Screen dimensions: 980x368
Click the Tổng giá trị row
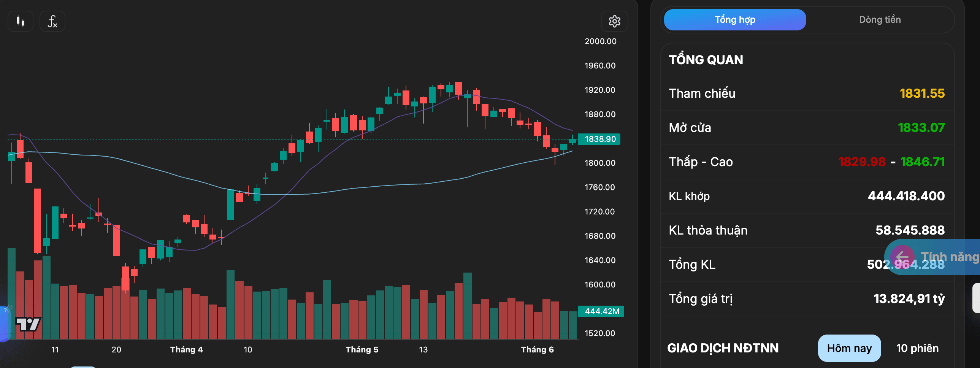pyautogui.click(x=807, y=299)
